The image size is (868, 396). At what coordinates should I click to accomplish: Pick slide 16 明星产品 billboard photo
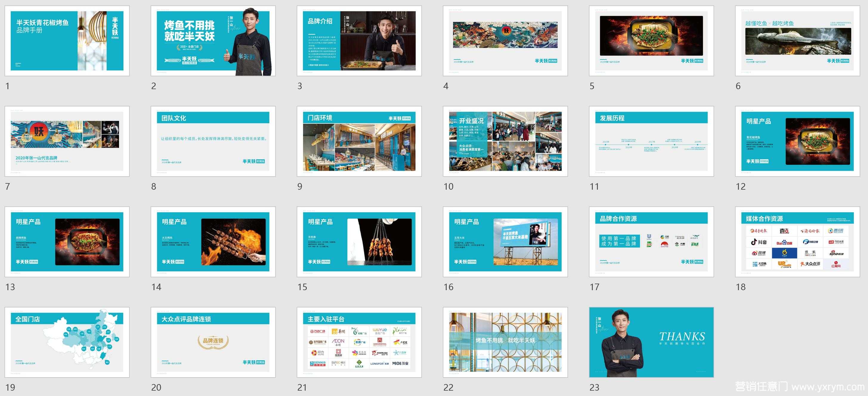(505, 242)
